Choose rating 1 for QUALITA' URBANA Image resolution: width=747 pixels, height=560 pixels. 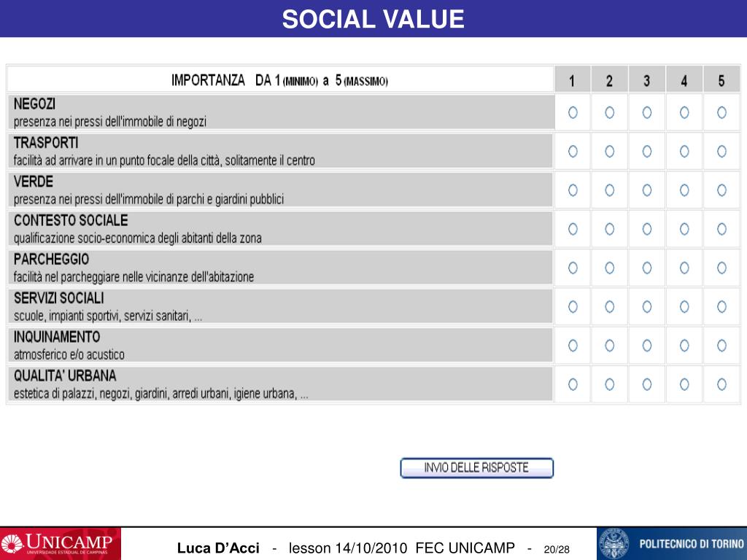point(573,384)
